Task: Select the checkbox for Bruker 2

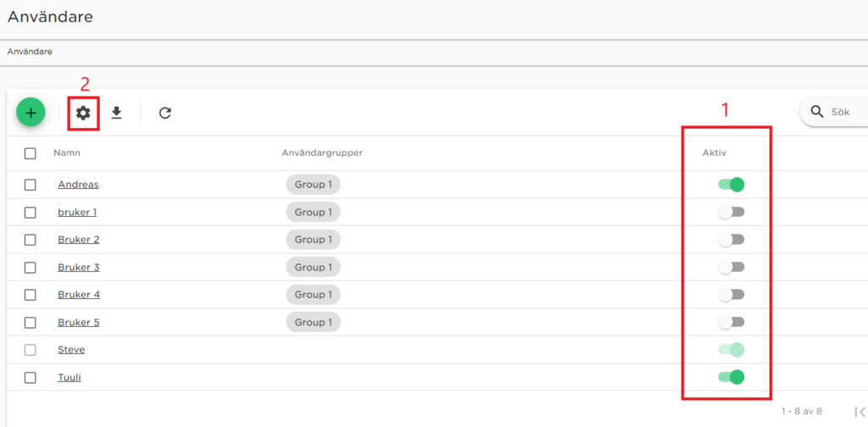Action: (31, 240)
